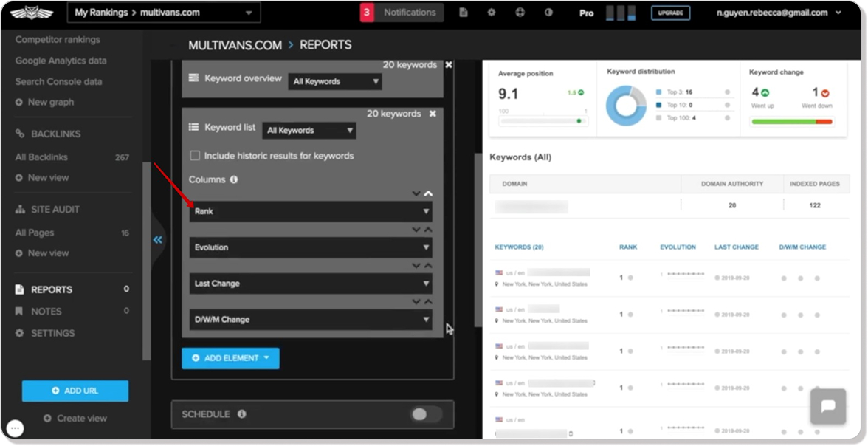This screenshot has width=868, height=446.
Task: Click New view under Backlinks
Action: (42, 178)
